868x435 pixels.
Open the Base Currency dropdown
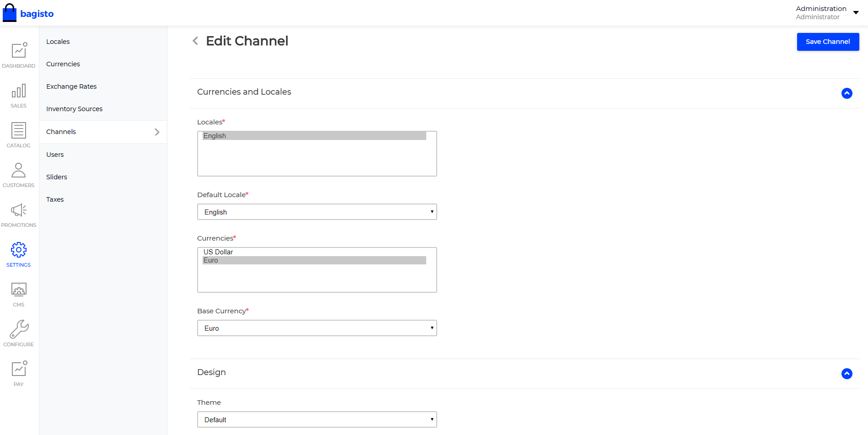pos(317,328)
